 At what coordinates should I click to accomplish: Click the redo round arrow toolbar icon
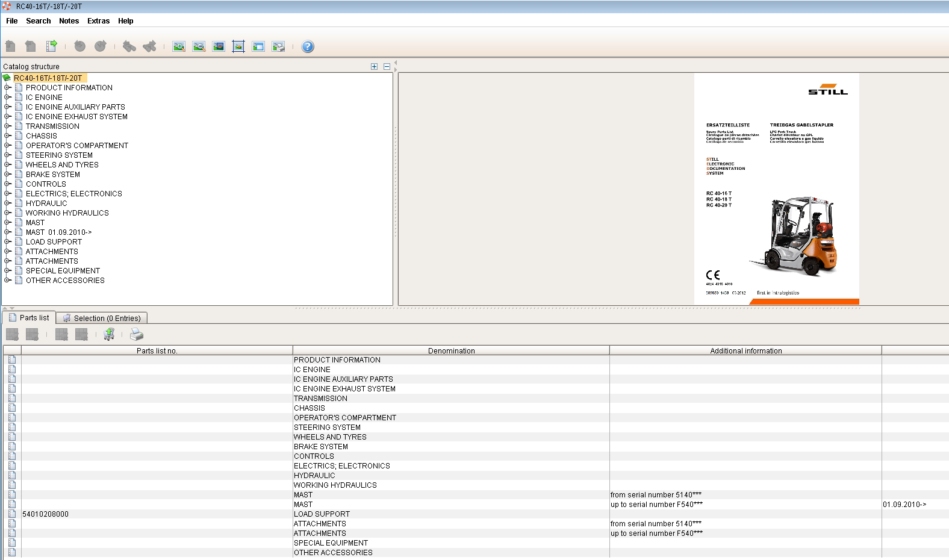point(101,46)
